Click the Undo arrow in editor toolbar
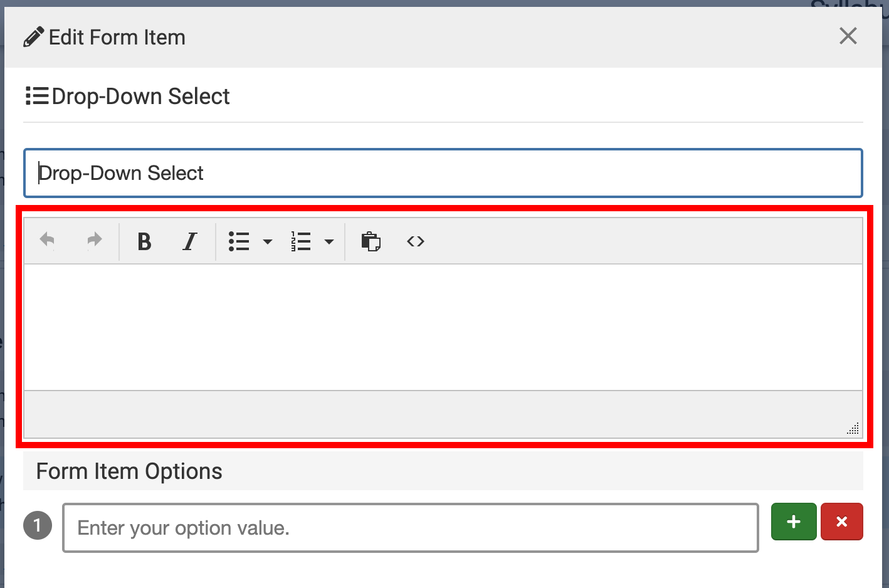Image resolution: width=889 pixels, height=588 pixels. [48, 241]
